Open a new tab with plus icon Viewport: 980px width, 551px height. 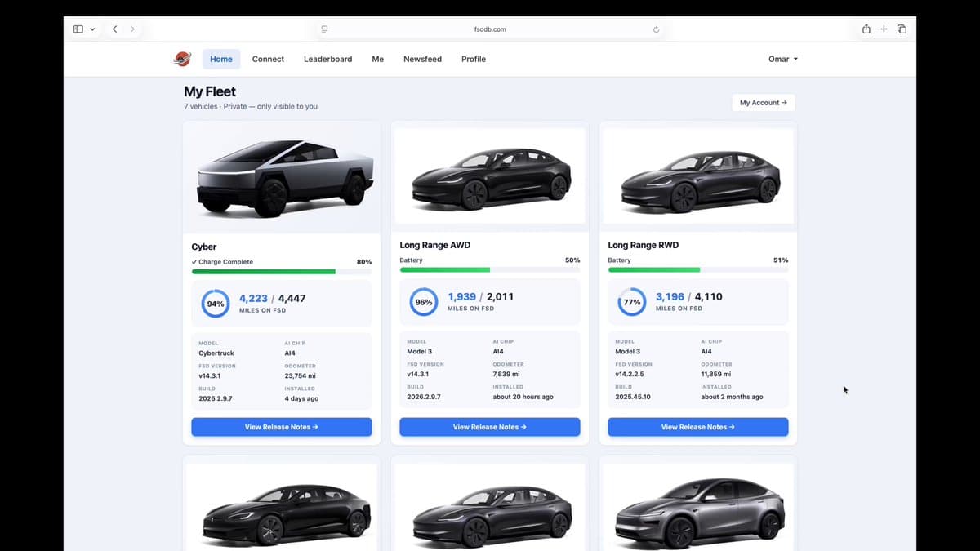[884, 29]
